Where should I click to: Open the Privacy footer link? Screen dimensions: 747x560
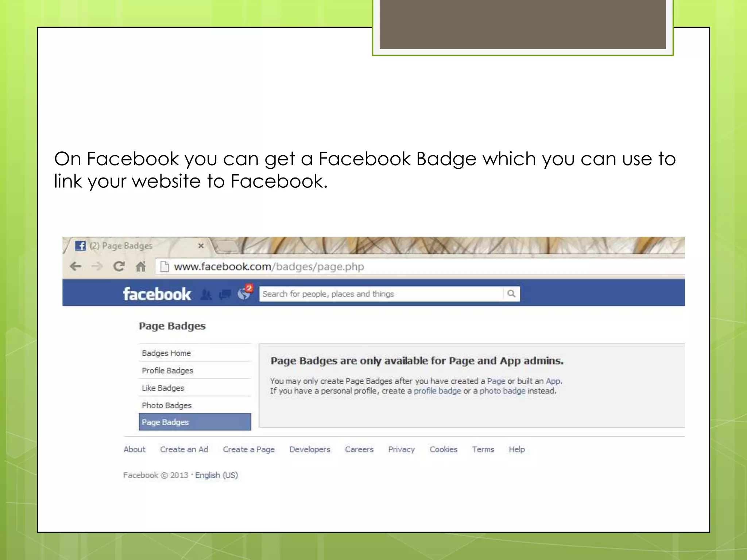(x=402, y=450)
